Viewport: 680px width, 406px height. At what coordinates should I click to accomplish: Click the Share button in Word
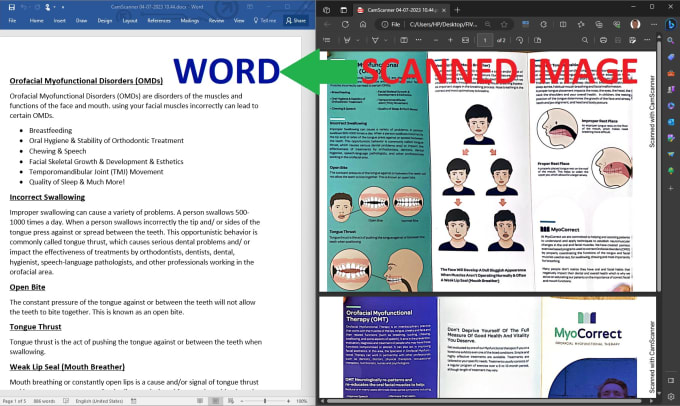point(296,20)
